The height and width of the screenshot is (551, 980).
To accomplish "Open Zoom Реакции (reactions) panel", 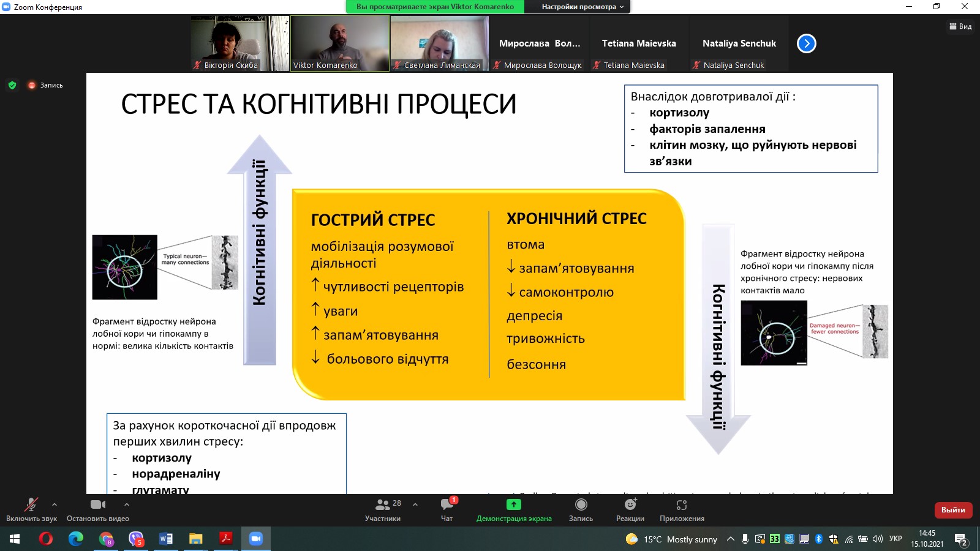I will tap(630, 510).
